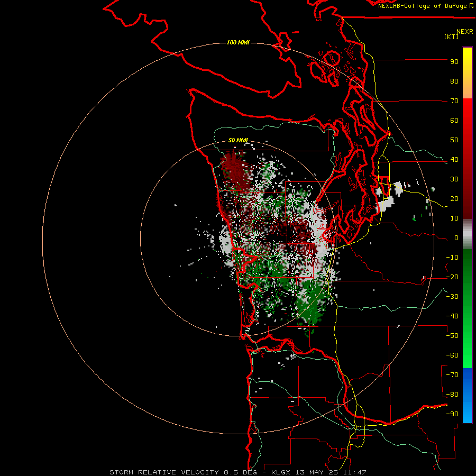Screen dimensions: 476x476
Task: Click the -70 value on the velocity scale
Action: coord(452,375)
